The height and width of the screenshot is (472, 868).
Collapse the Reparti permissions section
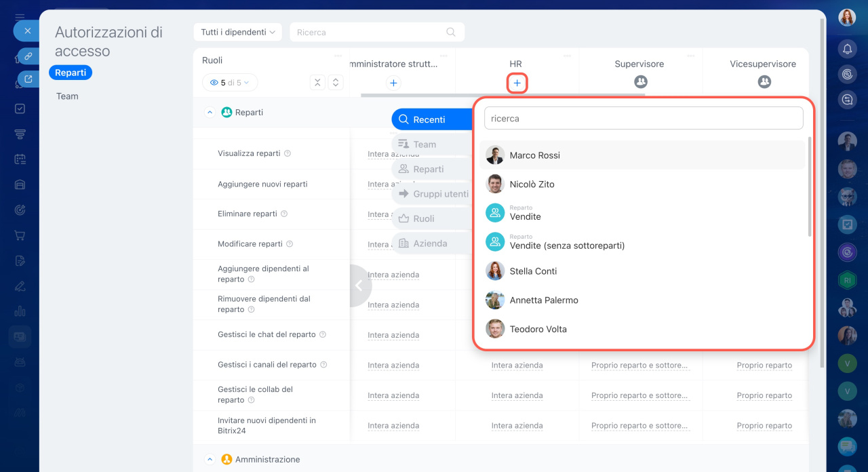click(210, 113)
